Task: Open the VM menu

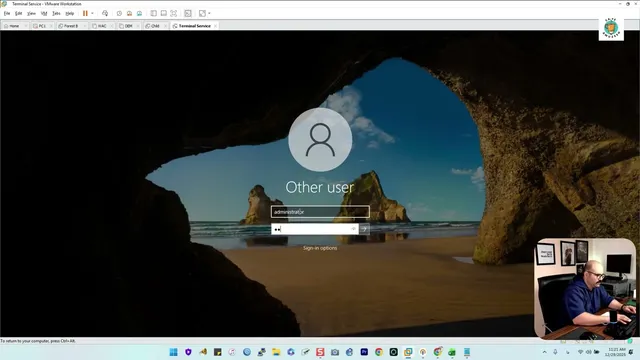Action: 44,13
